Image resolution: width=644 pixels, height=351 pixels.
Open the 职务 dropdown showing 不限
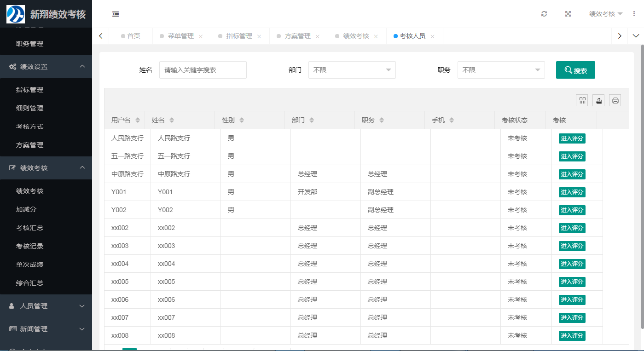click(x=501, y=69)
